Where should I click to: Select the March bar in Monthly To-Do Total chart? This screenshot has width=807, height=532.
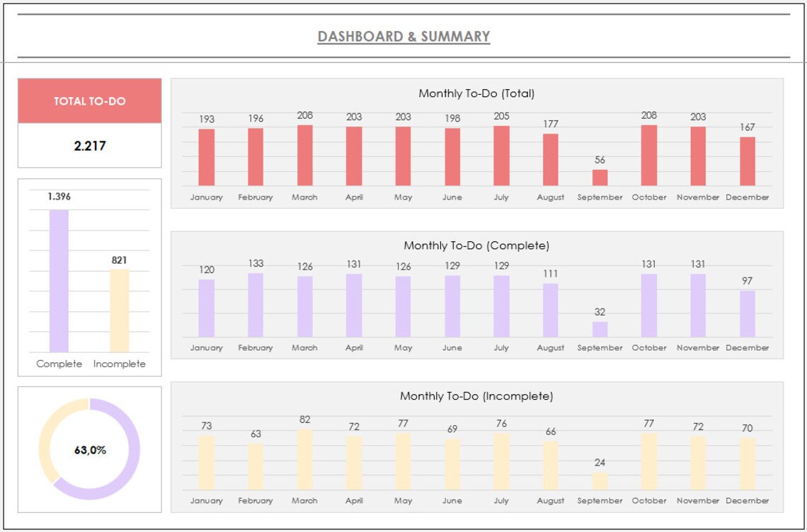point(305,154)
